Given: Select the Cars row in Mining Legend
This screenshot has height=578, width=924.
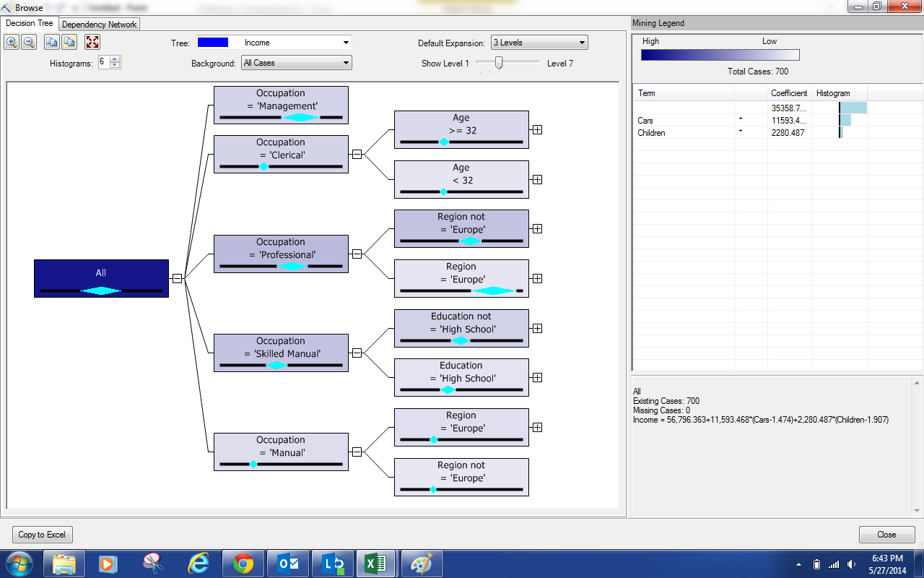Looking at the screenshot, I should (x=751, y=121).
